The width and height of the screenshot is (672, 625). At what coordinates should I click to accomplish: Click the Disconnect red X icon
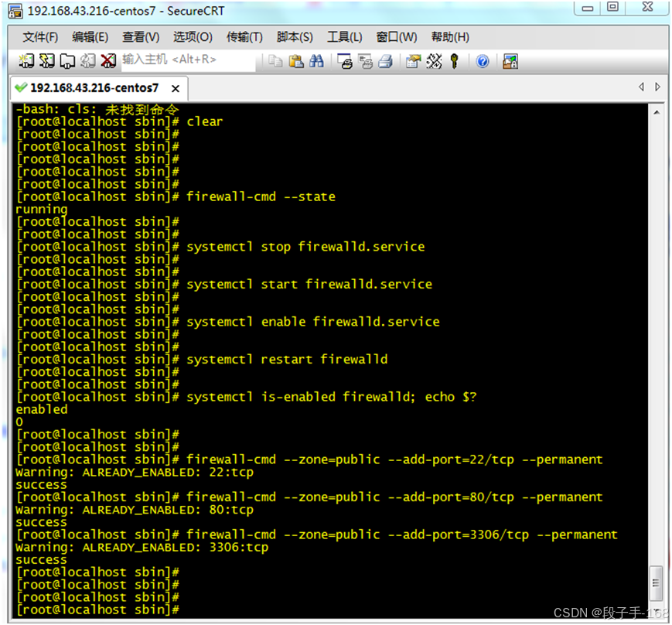(x=108, y=61)
